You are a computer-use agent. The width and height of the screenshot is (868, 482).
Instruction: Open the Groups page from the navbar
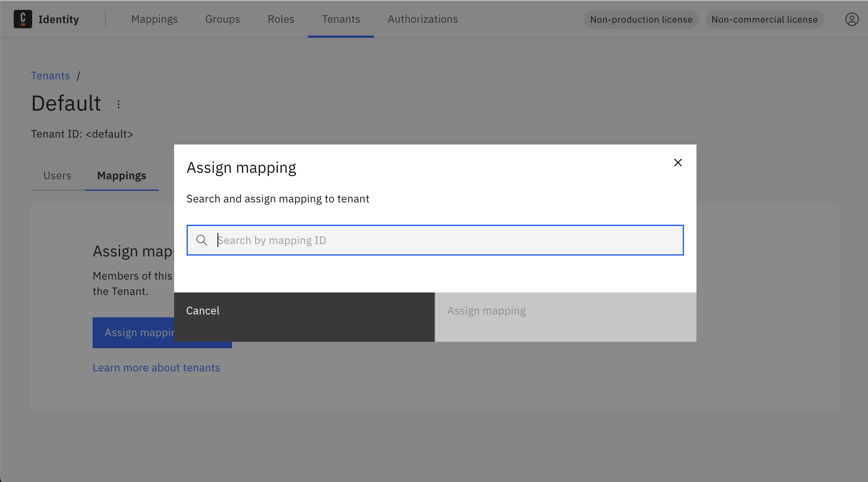(223, 19)
